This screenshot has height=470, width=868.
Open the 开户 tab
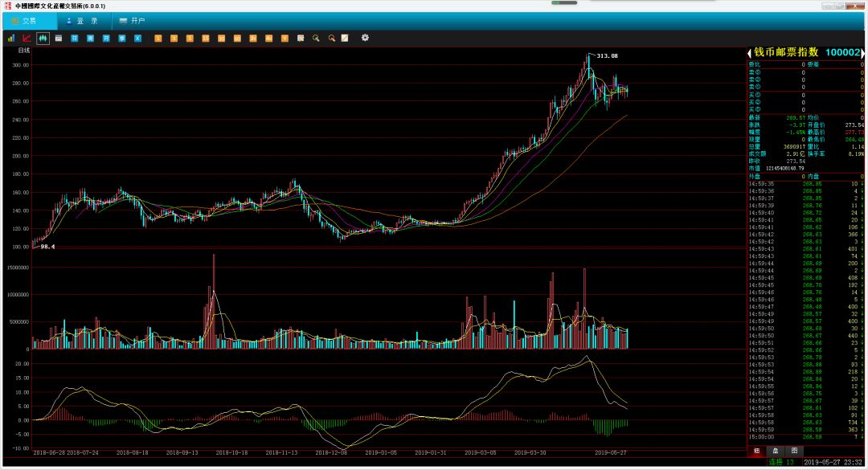[132, 21]
